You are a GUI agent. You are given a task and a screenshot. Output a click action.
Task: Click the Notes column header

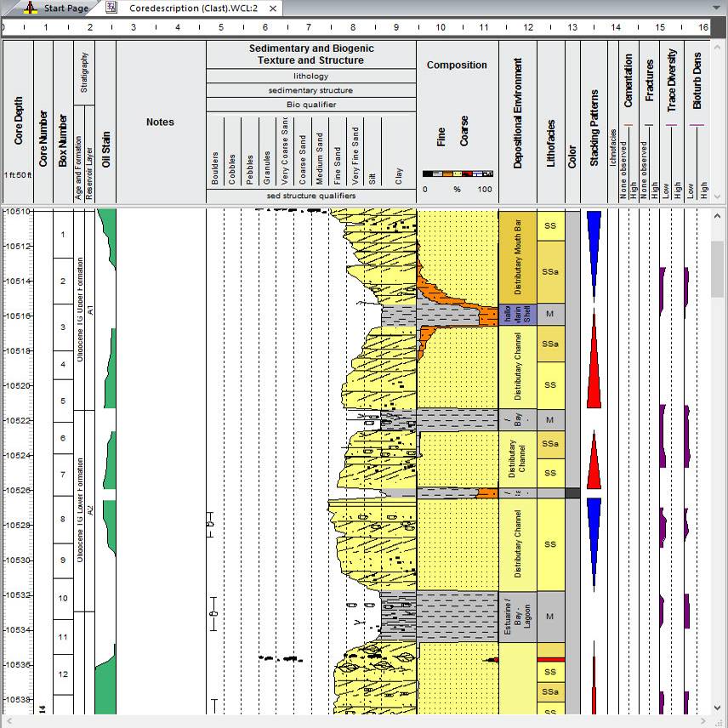click(x=160, y=122)
